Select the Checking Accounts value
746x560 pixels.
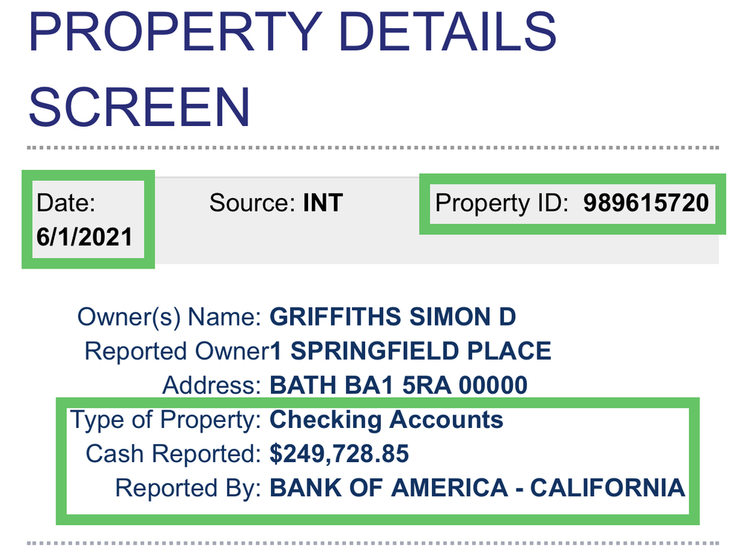pos(387,420)
